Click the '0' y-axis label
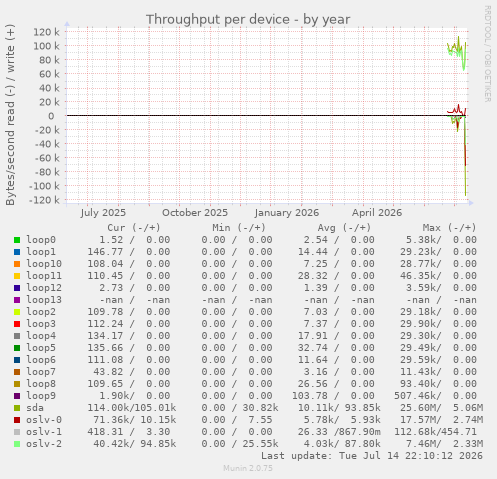This screenshot has width=497, height=479. coord(51,116)
